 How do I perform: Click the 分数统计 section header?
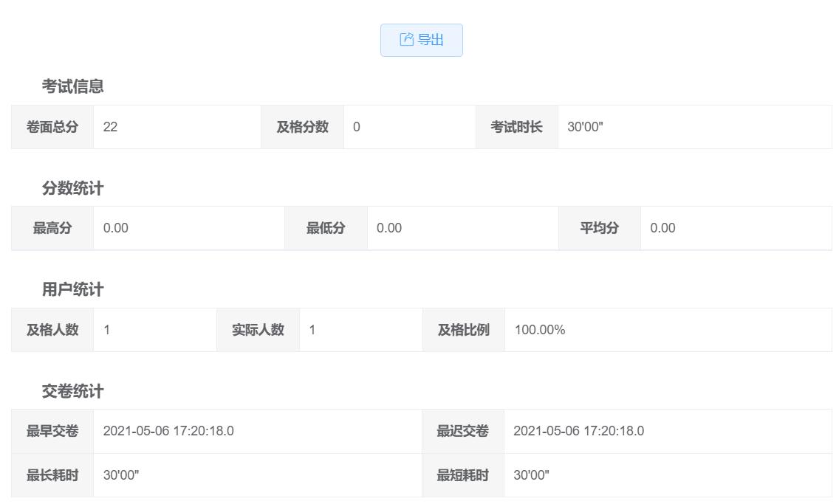point(73,188)
